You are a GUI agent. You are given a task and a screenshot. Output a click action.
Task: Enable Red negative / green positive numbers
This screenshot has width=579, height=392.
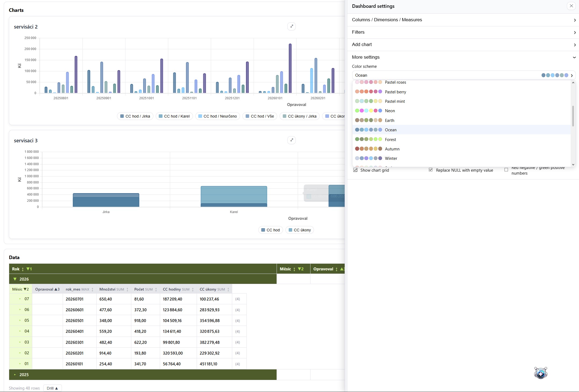506,170
